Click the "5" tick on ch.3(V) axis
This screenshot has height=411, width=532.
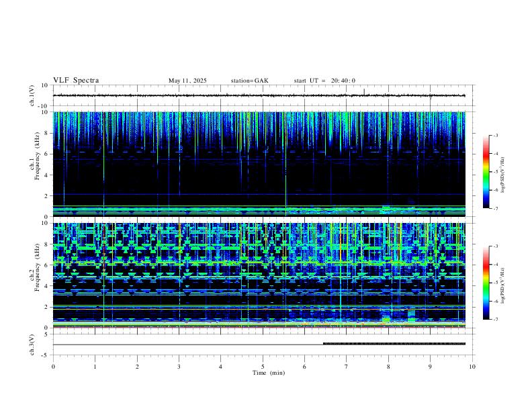coord(46,334)
